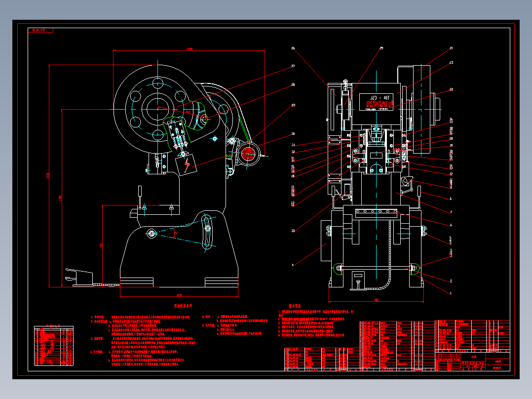The image size is (532, 399).
Task: Select callout number 30
Action: pyautogui.click(x=293, y=134)
